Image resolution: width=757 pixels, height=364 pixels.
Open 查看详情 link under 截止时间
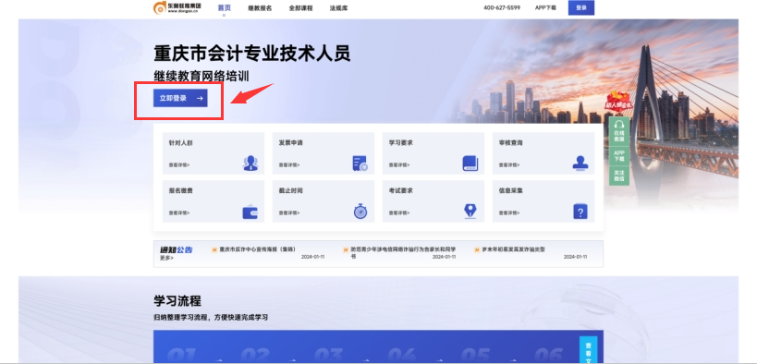(x=289, y=213)
